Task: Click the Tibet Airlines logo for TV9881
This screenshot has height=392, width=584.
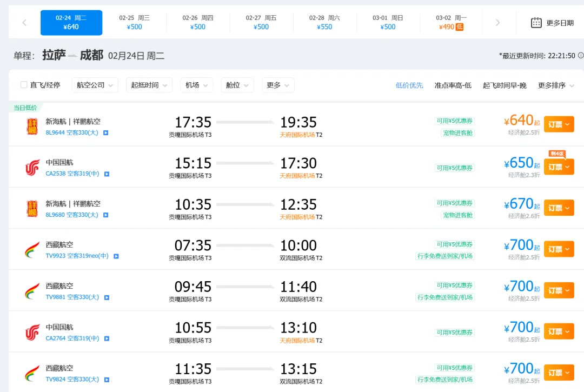Action: coord(32,291)
